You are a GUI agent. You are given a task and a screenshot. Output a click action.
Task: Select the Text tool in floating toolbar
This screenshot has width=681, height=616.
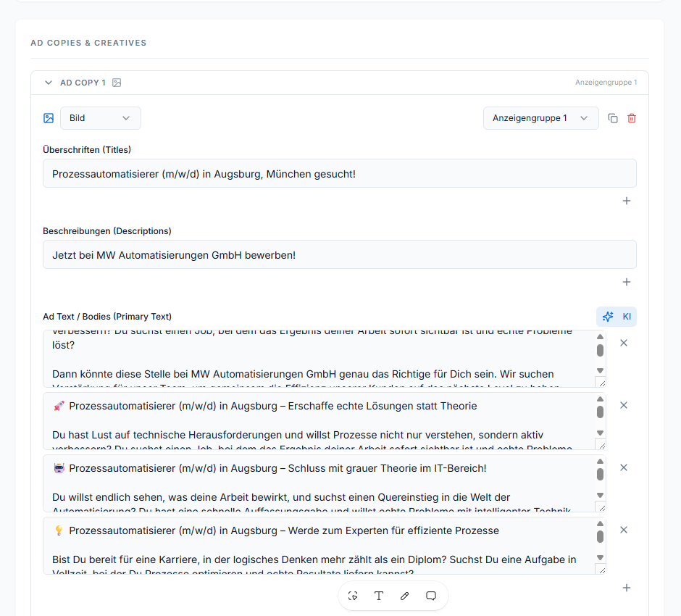coord(379,596)
